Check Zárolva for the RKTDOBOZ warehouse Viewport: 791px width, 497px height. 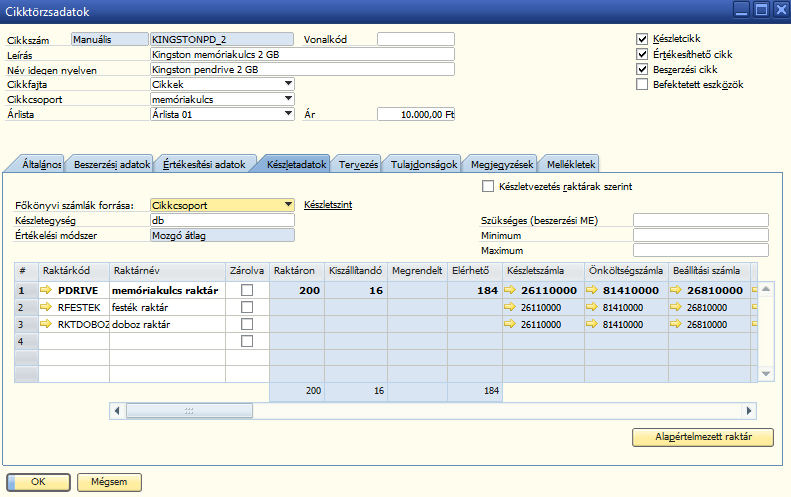pos(247,324)
